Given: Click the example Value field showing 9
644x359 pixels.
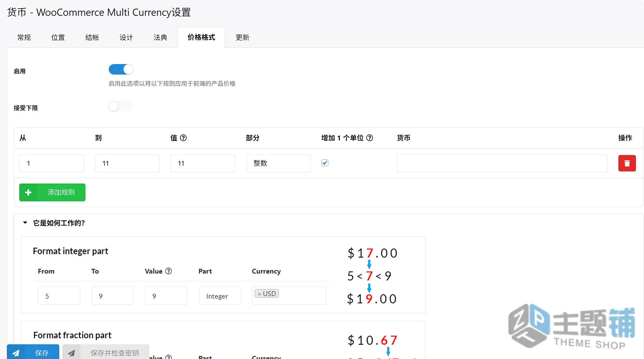Looking at the screenshot, I should pyautogui.click(x=166, y=296).
